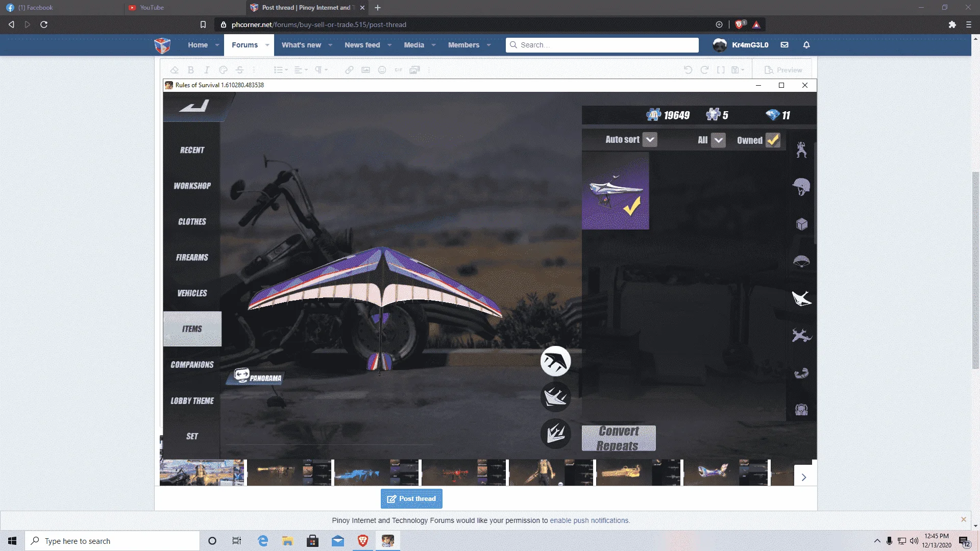The width and height of the screenshot is (980, 551).
Task: Open the Recent tab in game menu
Action: (192, 150)
